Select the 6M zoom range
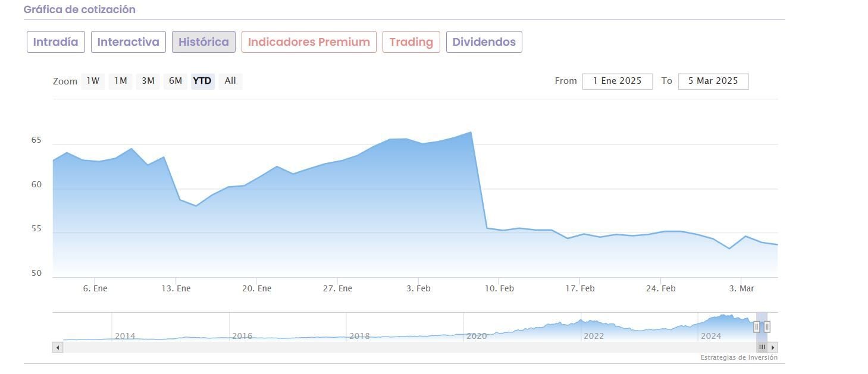 (x=176, y=81)
